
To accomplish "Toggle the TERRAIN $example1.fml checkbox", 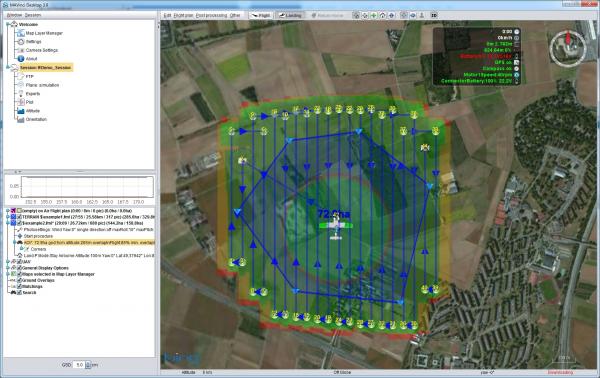I will point(19,217).
